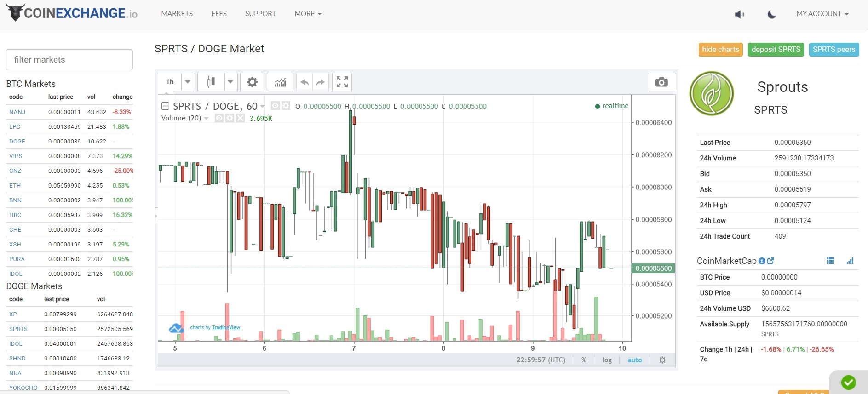Click the green checkmark status icon

coord(848,382)
